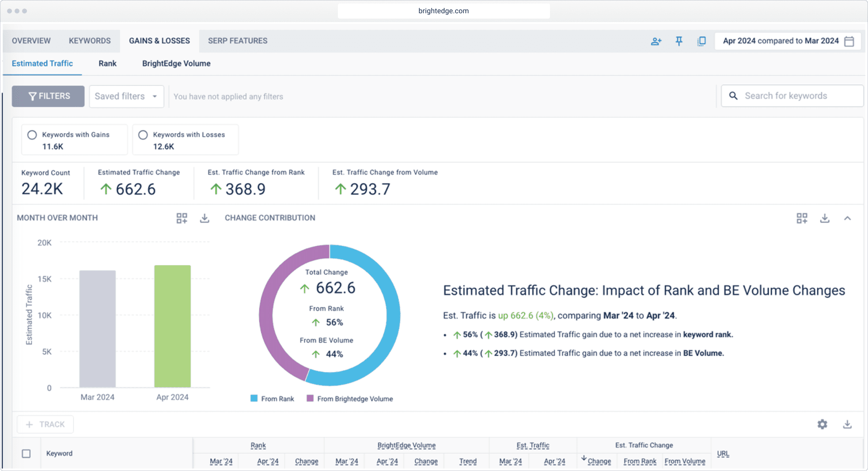The width and height of the screenshot is (868, 471).
Task: Check the select-all Keyword checkbox
Action: tap(27, 453)
